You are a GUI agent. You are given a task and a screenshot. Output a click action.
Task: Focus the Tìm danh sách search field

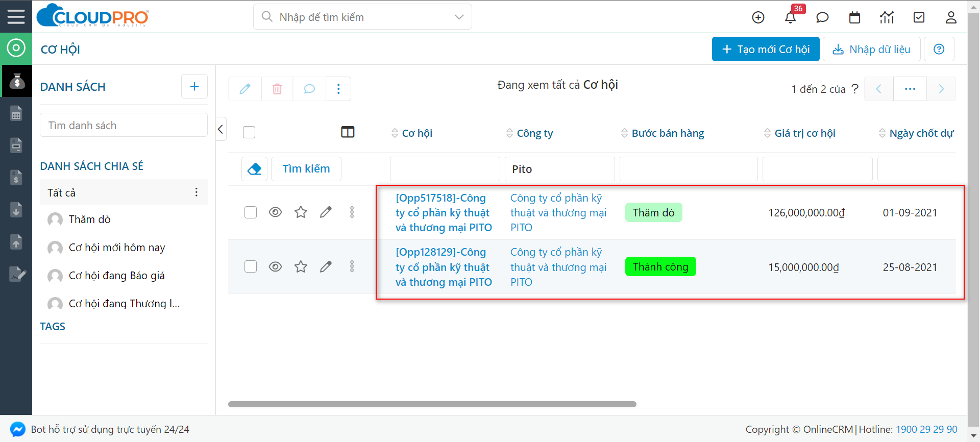(124, 125)
